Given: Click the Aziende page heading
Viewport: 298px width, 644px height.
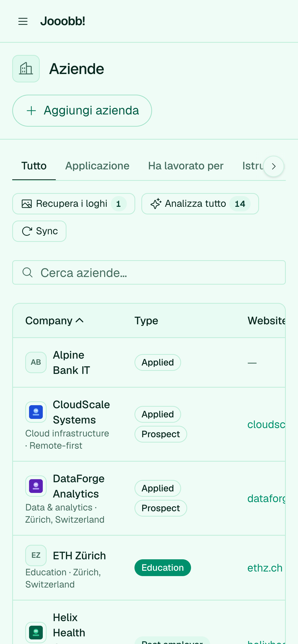Looking at the screenshot, I should (77, 69).
